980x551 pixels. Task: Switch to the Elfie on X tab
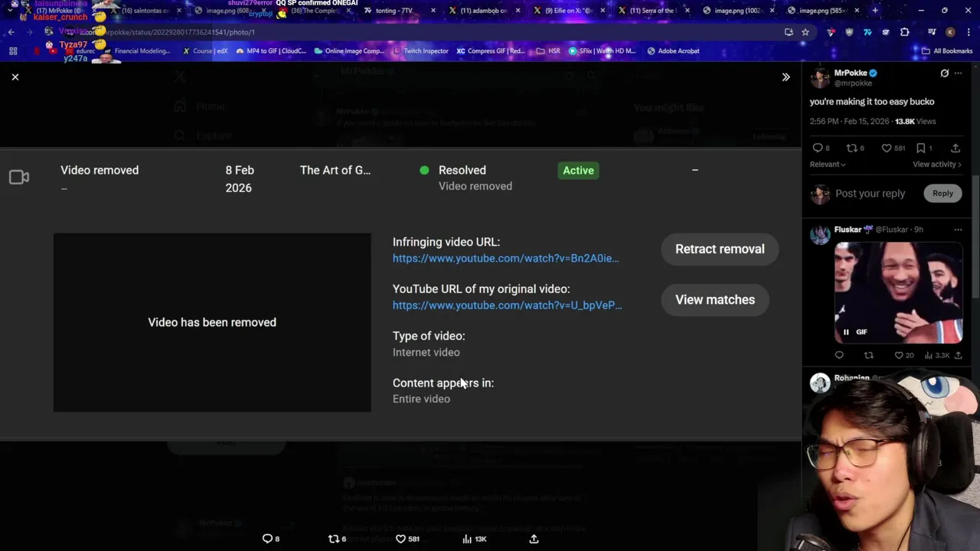(x=567, y=11)
